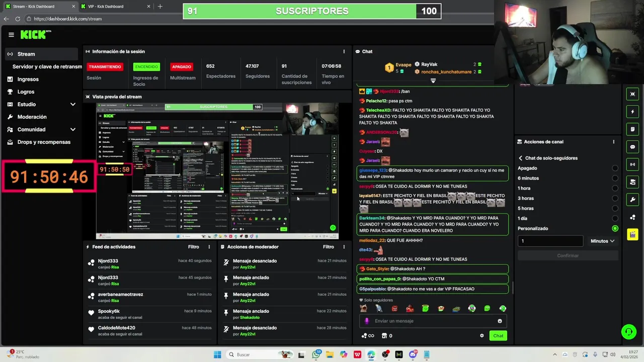
Task: Click the channel points dots icon in right toolbar
Action: click(x=632, y=217)
